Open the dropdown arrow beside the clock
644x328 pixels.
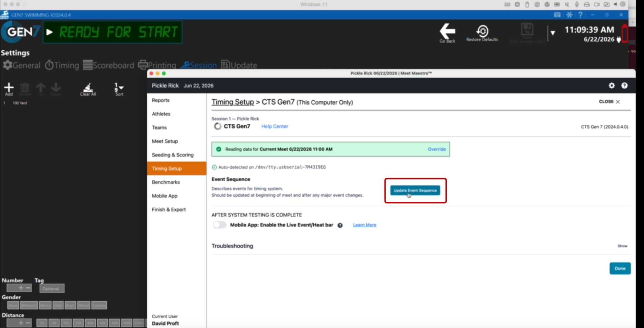(x=553, y=33)
